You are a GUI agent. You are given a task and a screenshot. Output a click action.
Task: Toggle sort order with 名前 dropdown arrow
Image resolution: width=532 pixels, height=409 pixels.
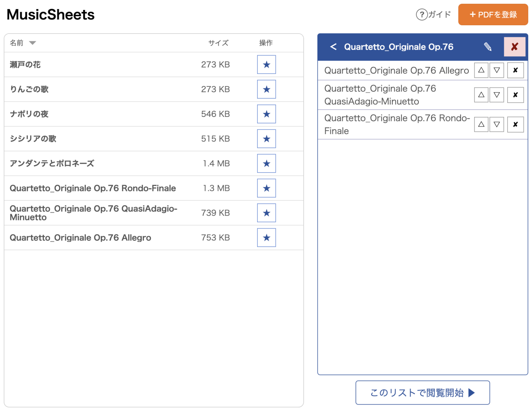(x=33, y=43)
